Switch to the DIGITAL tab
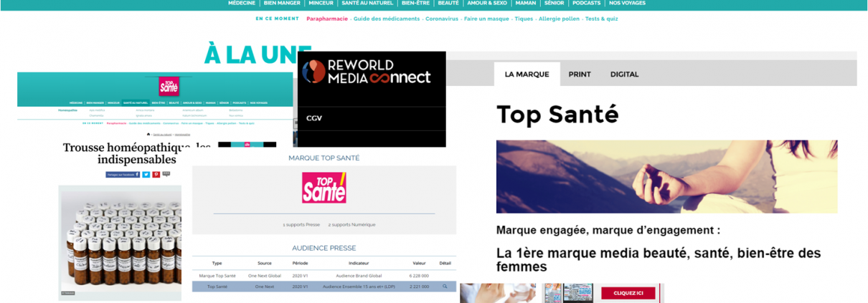 (624, 74)
